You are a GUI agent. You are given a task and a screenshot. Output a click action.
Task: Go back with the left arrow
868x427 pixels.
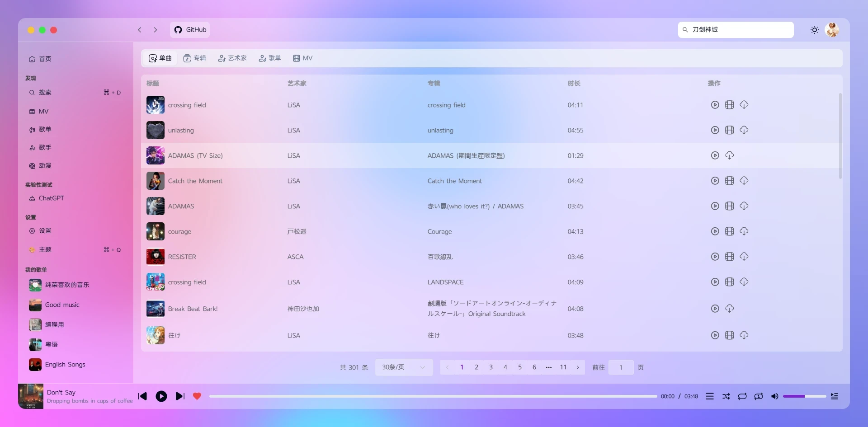pyautogui.click(x=140, y=30)
